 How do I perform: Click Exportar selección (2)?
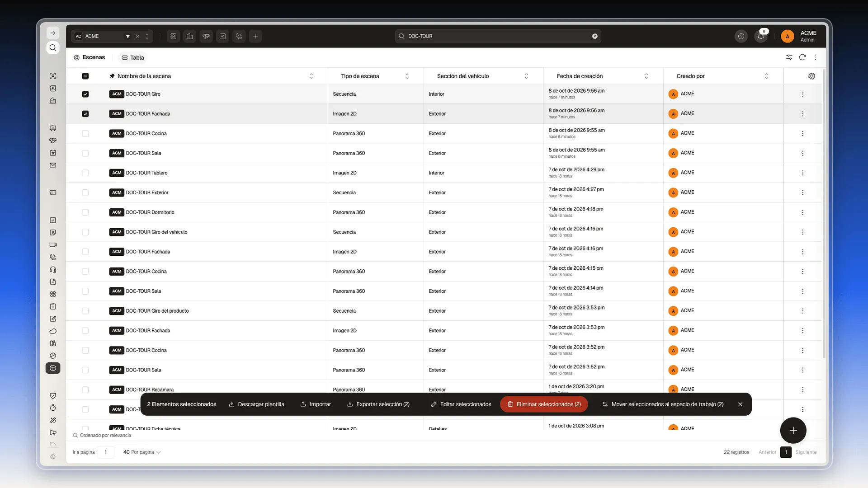tap(378, 404)
